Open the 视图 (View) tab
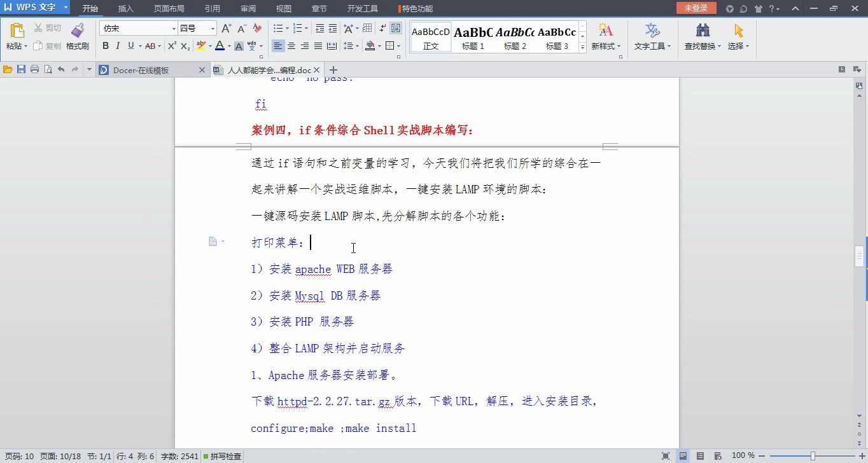The width and height of the screenshot is (868, 463). 284,9
